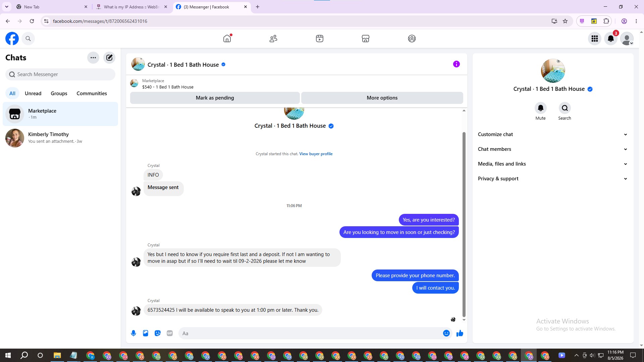Start a new message with compose icon
Viewport: 644px width, 362px height.
[x=109, y=58]
